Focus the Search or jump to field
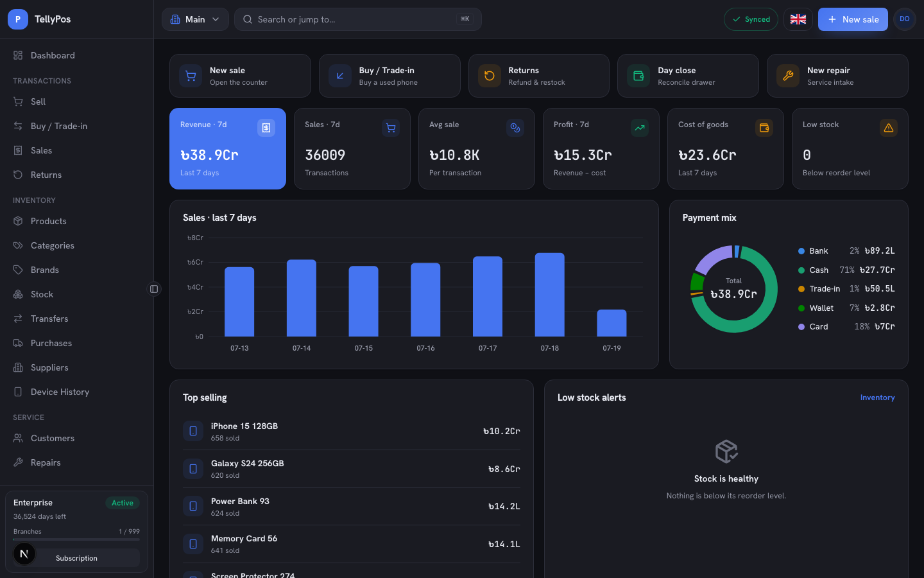Image resolution: width=924 pixels, height=578 pixels. 358,19
